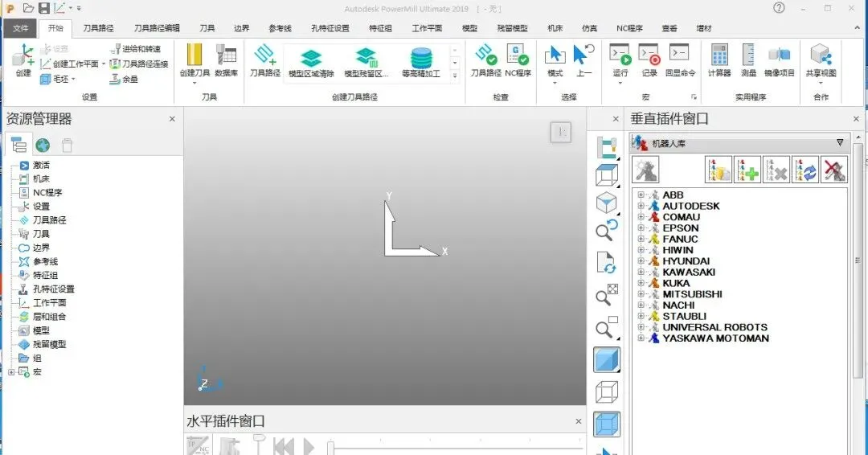
Task: Toggle the blue shaded view icon
Action: pos(607,360)
